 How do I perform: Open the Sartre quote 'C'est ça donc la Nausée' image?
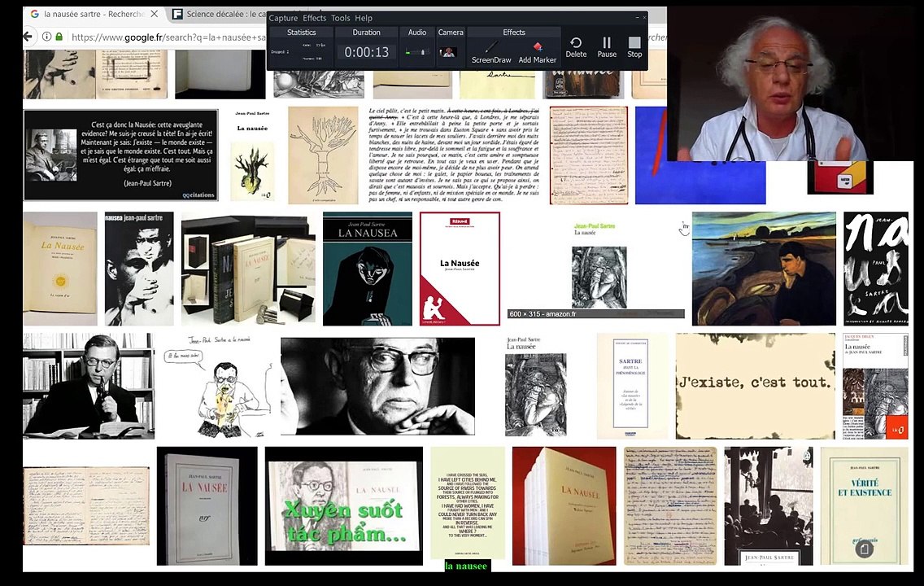pos(121,155)
